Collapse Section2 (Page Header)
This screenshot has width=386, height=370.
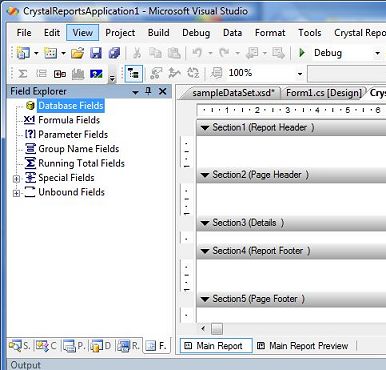coord(205,175)
